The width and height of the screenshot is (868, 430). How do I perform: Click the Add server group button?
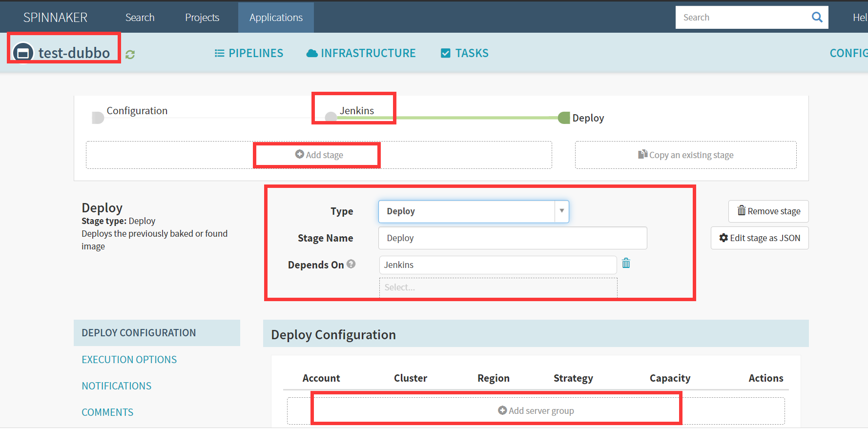536,411
